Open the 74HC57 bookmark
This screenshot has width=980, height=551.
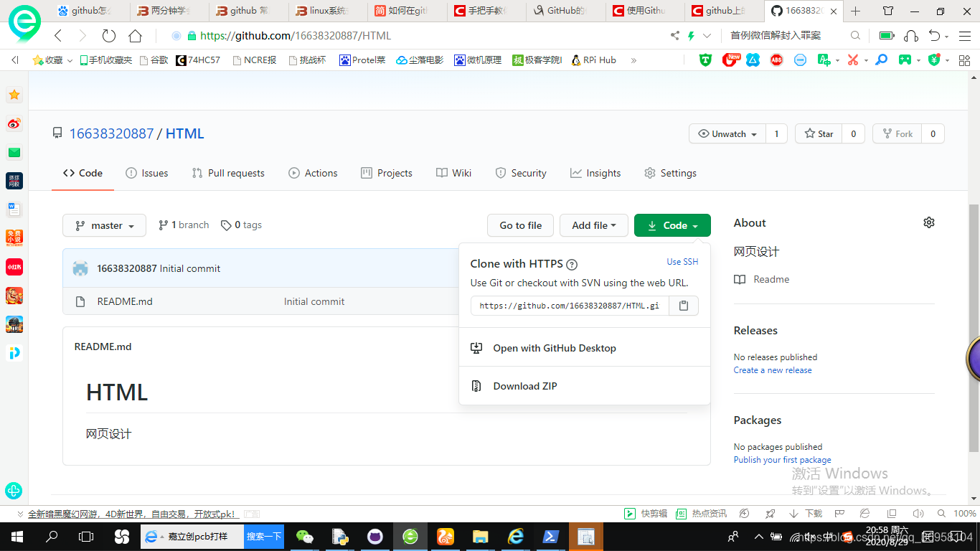coord(199,60)
